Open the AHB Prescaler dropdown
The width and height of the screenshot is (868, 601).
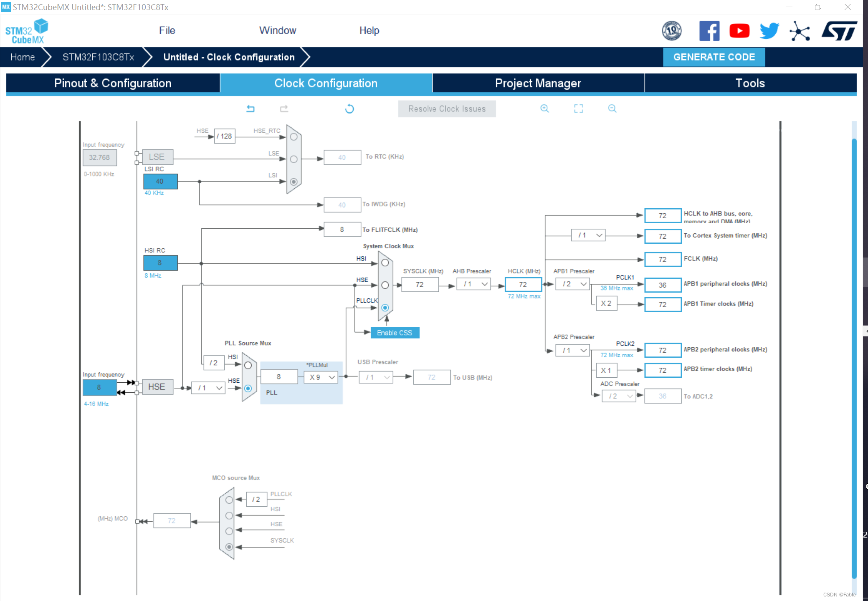tap(474, 284)
